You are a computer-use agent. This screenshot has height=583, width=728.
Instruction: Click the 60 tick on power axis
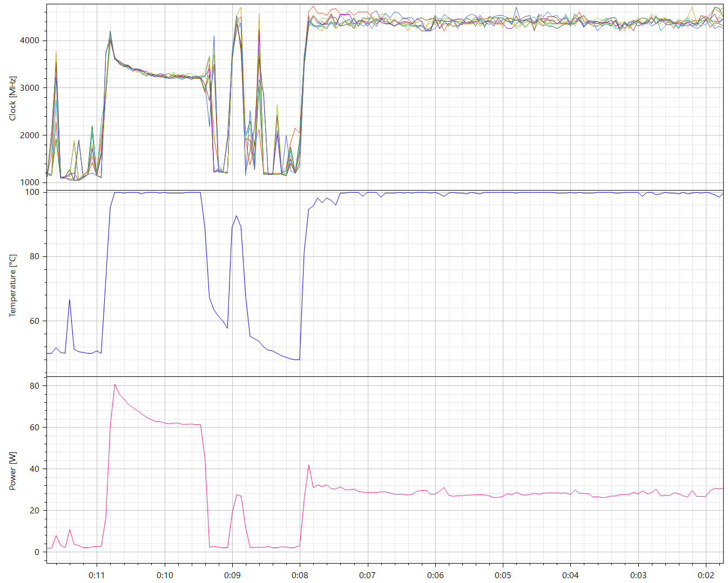coord(35,427)
